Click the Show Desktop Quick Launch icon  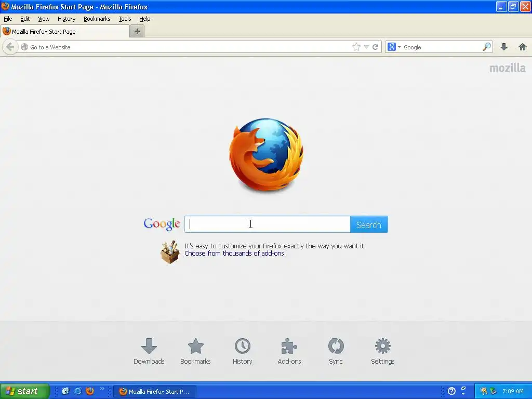tap(65, 391)
